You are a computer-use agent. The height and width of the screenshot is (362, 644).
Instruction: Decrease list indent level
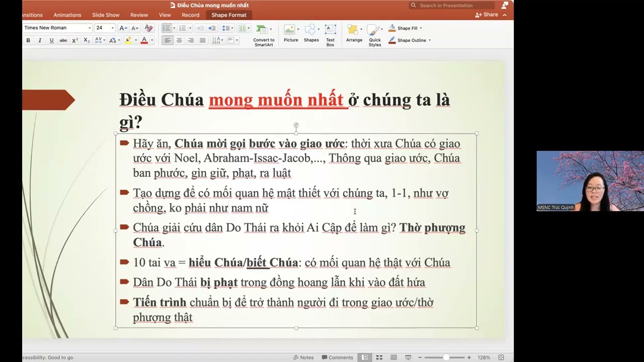pos(200,28)
